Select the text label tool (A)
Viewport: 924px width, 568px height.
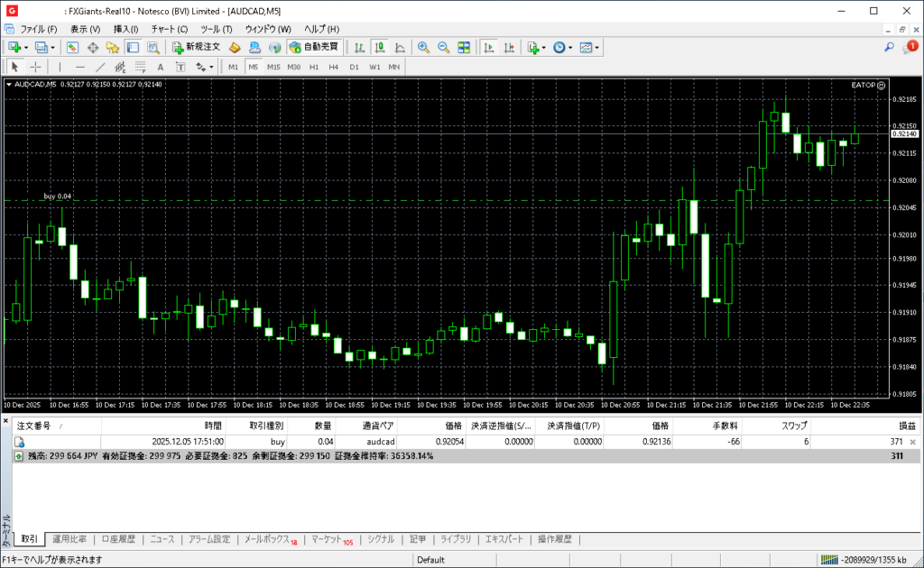tap(161, 67)
